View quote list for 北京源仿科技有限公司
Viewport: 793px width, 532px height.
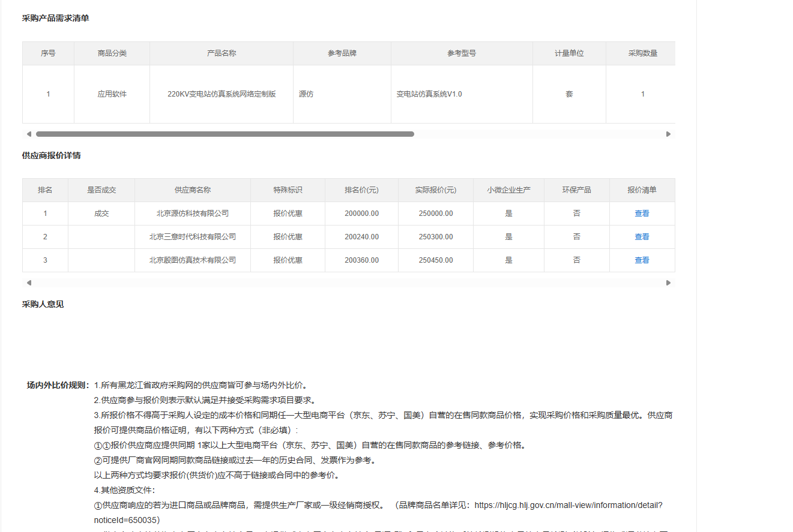pos(642,214)
